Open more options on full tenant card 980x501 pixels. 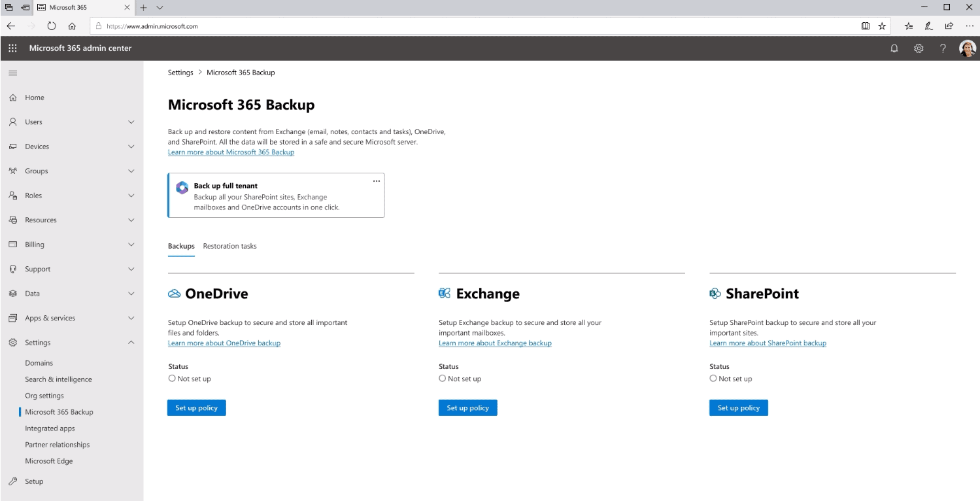[x=376, y=181]
